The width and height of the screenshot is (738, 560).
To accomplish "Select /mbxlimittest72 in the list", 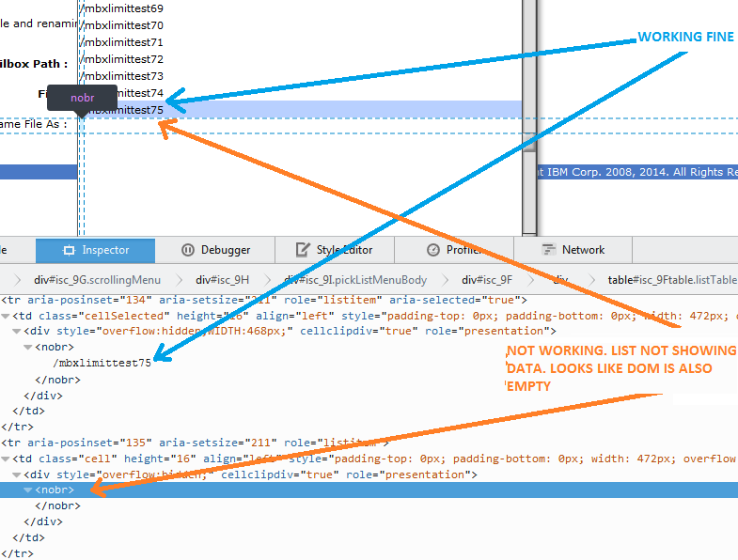I will pos(122,59).
